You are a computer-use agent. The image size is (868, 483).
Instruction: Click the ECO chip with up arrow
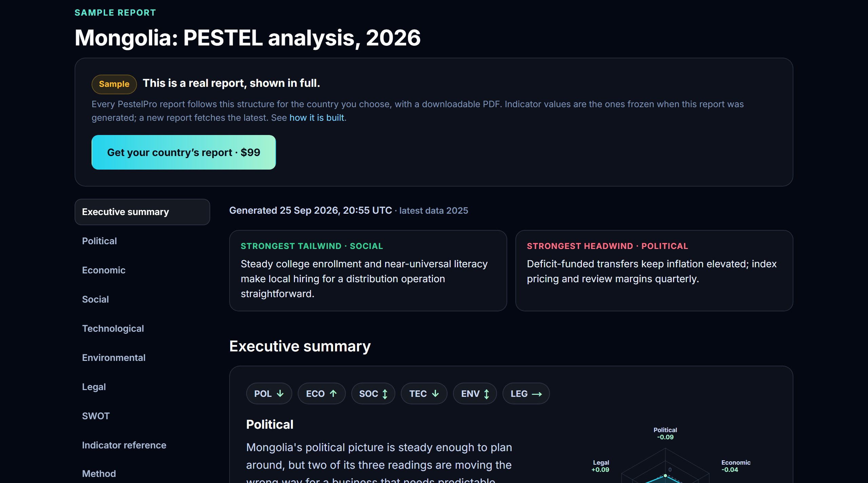(x=321, y=393)
